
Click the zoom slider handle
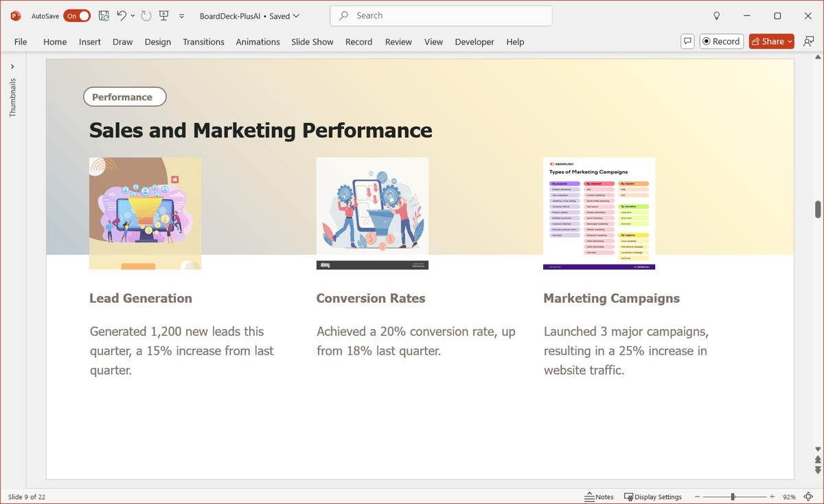733,496
